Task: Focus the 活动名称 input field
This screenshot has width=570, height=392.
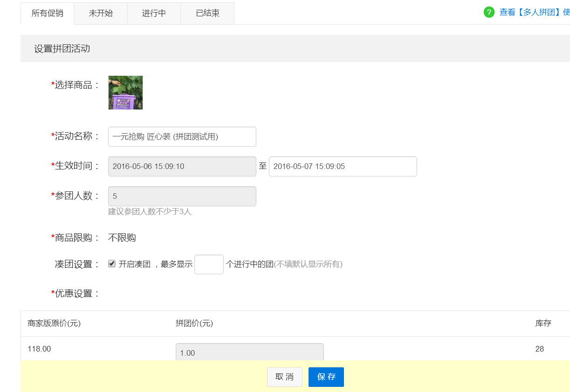Action: 182,136
